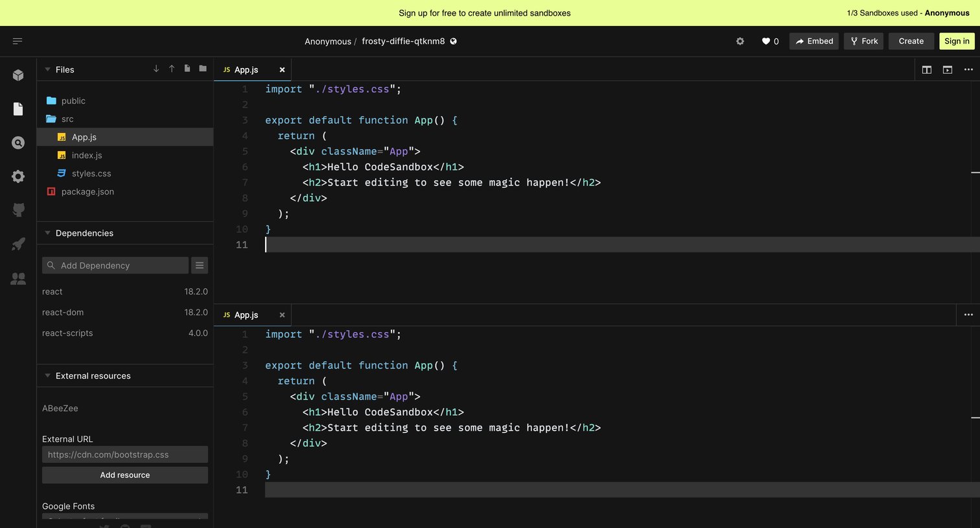Click the Sign in button
This screenshot has width=980, height=528.
[x=957, y=41]
